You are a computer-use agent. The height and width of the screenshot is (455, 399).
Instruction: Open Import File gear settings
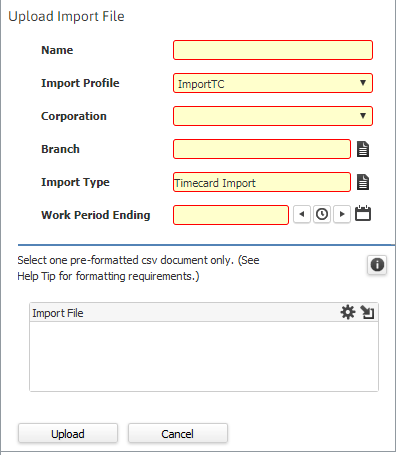click(x=348, y=312)
